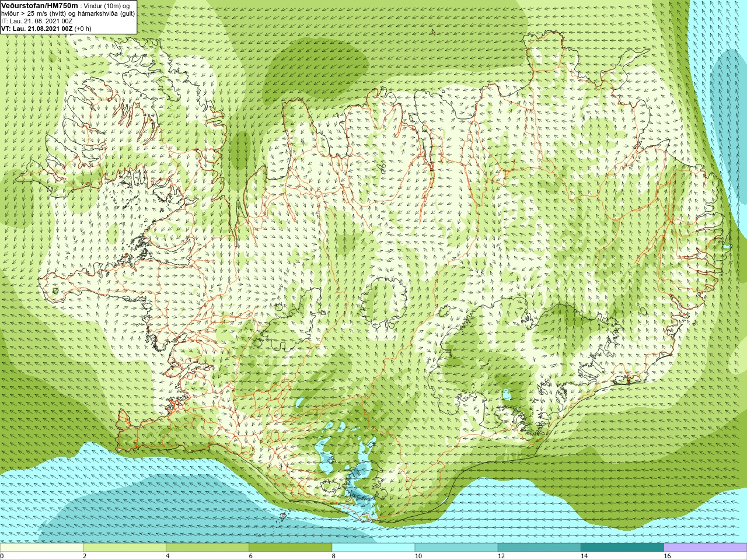Click the legend tick label 14
Viewport: 747px width, 560px height.
(584, 556)
